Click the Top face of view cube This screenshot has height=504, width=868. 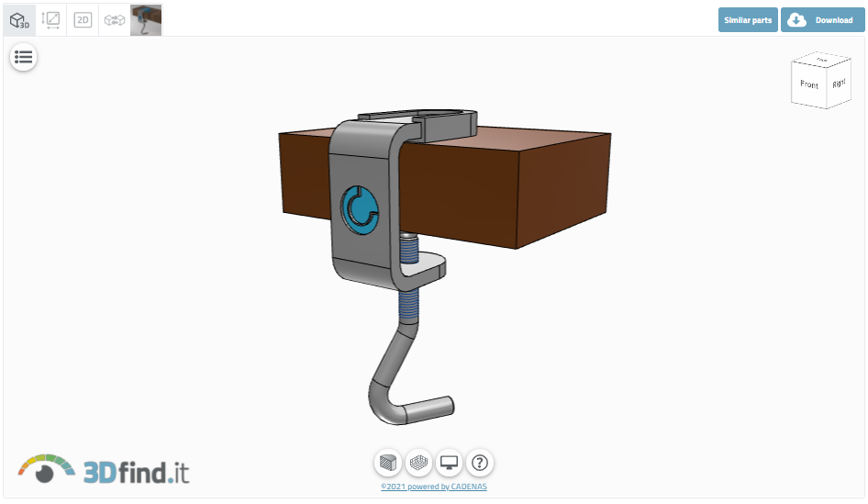(x=822, y=60)
